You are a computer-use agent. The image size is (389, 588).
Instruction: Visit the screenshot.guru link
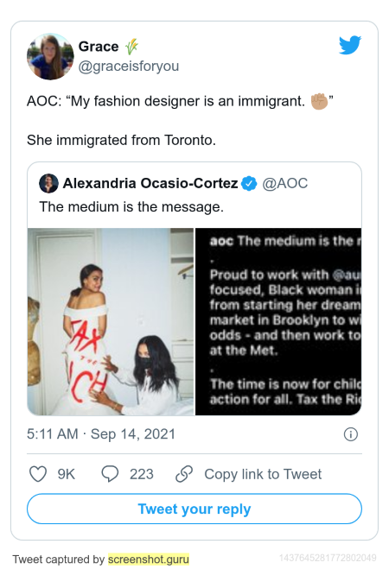pos(149,560)
